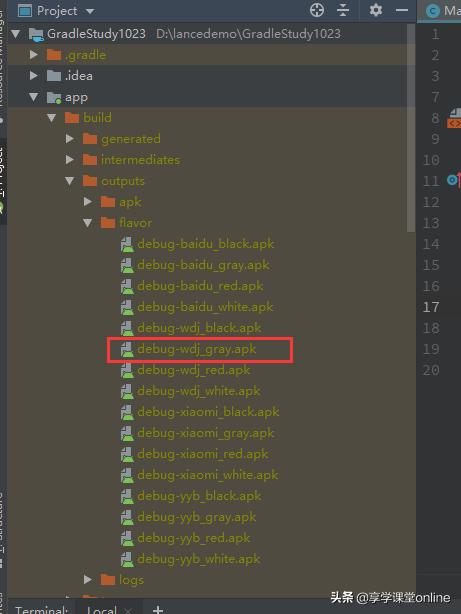Screen dimensions: 461x614
Task: Click the locate/scroll from source target icon
Action: coord(317,10)
